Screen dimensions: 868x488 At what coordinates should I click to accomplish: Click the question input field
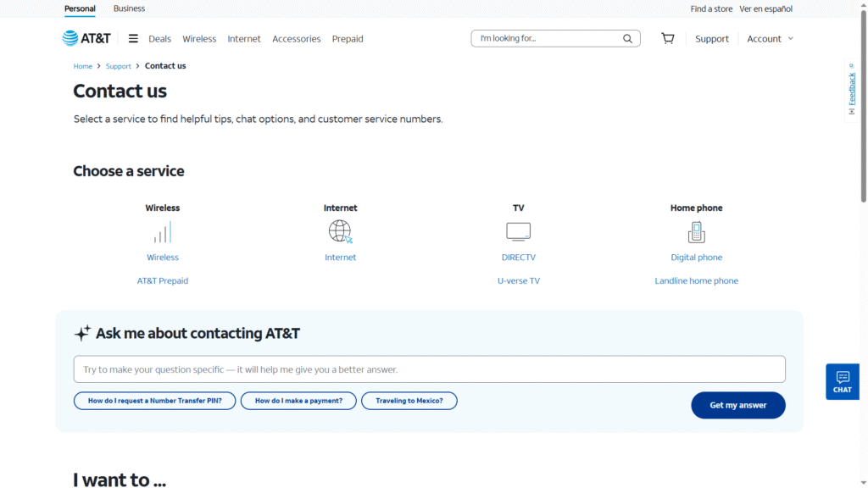[x=430, y=369]
